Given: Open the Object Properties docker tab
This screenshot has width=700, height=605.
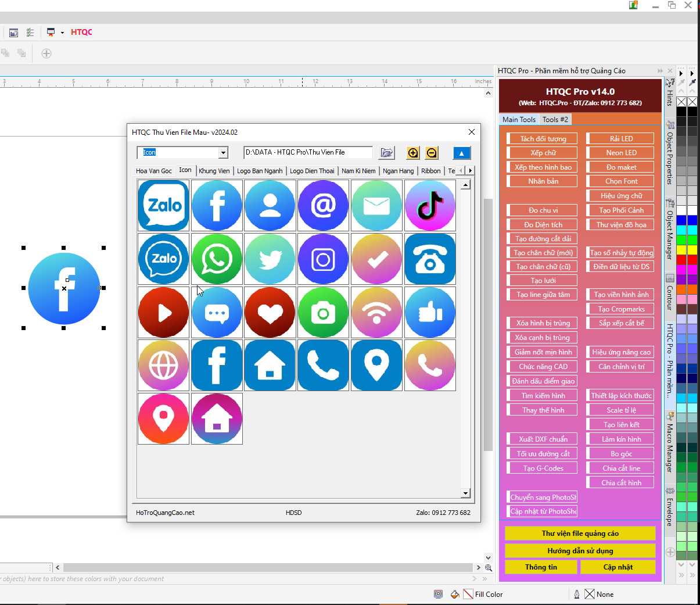Looking at the screenshot, I should tap(670, 153).
